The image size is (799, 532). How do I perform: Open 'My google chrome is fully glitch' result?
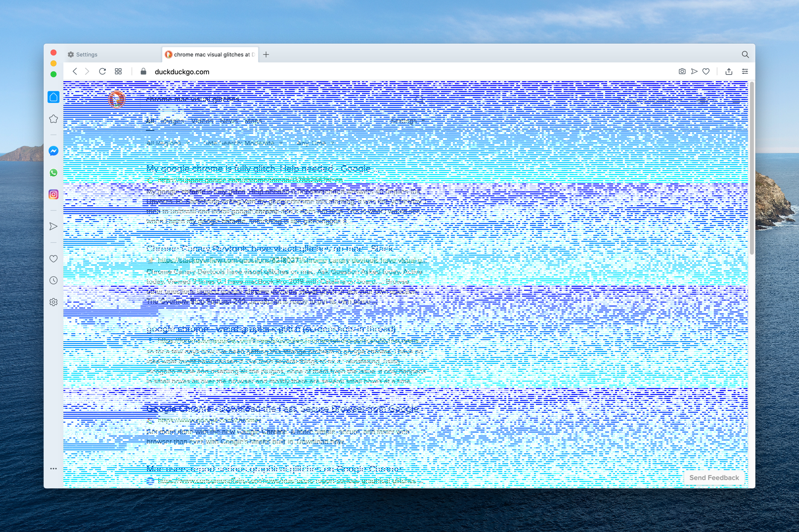(262, 169)
